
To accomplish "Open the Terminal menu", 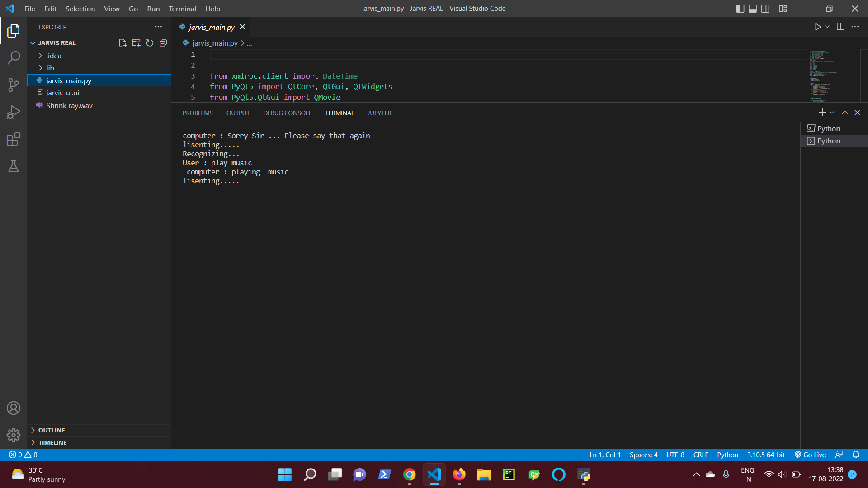I will [182, 9].
